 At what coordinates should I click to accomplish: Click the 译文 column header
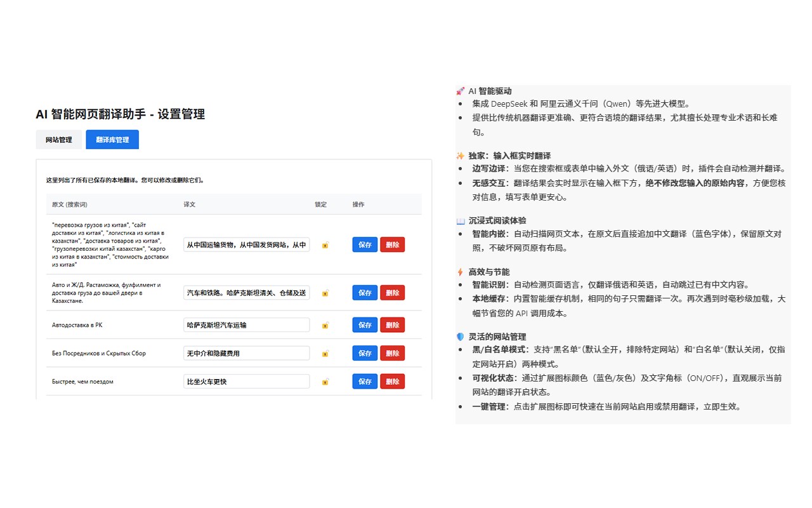pyautogui.click(x=187, y=204)
